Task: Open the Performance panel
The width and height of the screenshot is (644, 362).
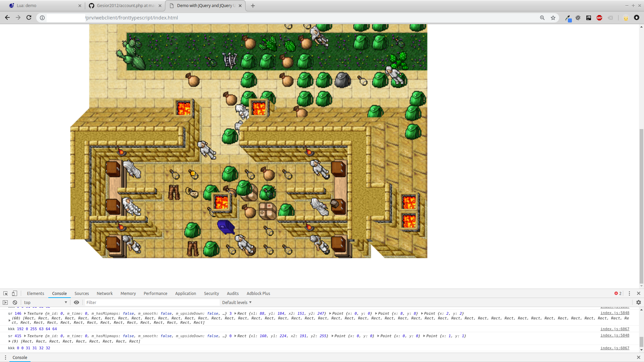Action: pos(155,293)
